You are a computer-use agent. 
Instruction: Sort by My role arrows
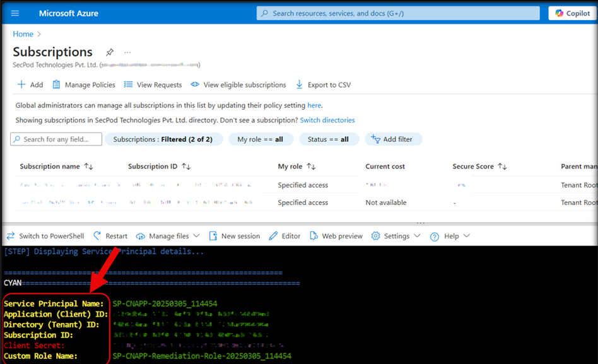(x=311, y=167)
